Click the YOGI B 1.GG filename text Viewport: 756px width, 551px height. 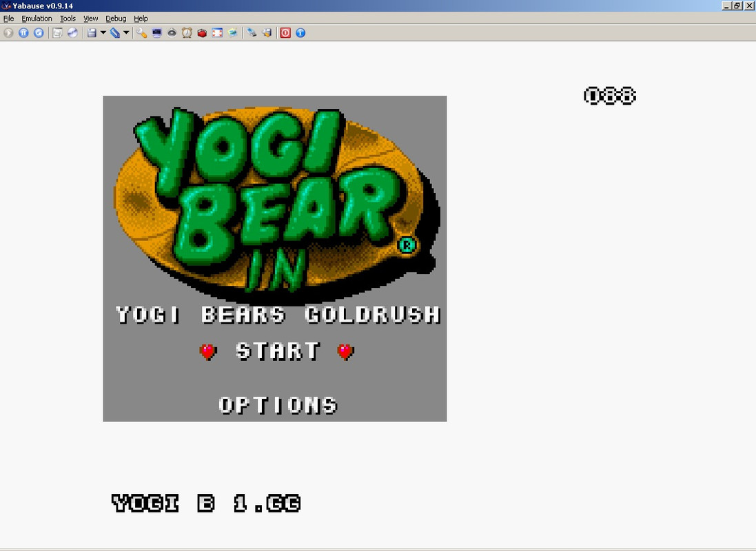pyautogui.click(x=206, y=503)
